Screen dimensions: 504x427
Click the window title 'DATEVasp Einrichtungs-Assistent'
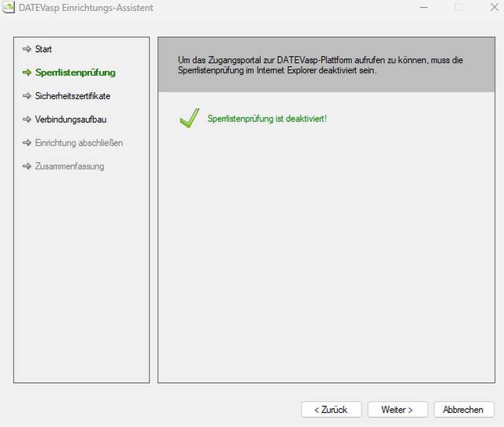click(x=86, y=8)
